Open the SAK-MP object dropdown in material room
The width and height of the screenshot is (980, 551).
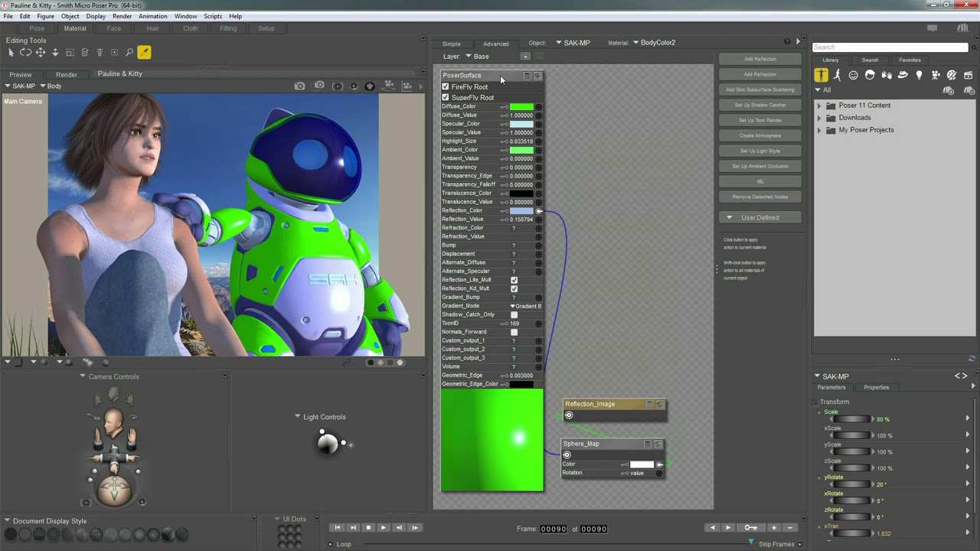pyautogui.click(x=573, y=43)
